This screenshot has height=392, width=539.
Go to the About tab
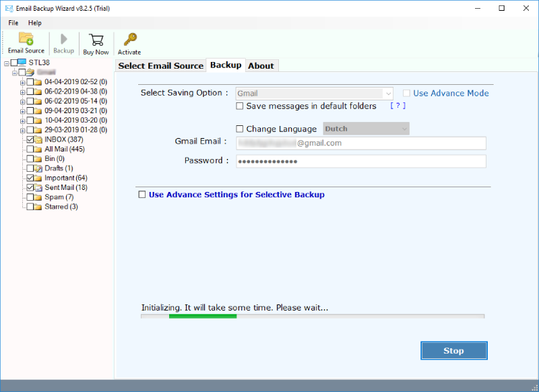(x=261, y=65)
